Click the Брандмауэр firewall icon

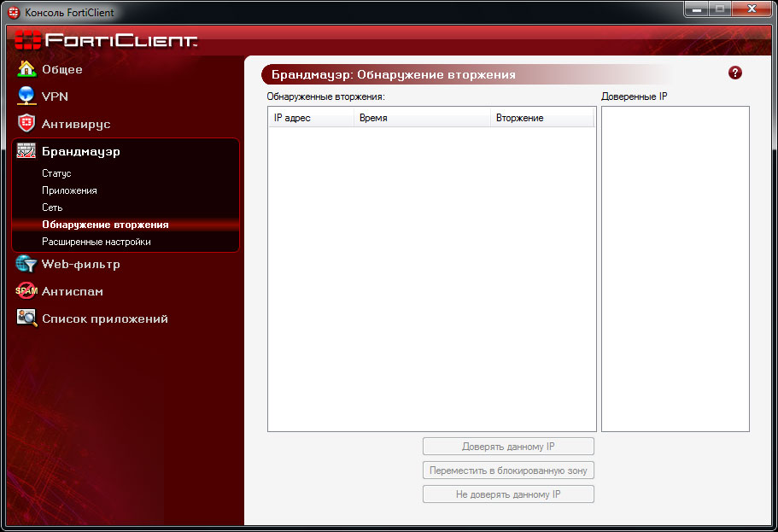tap(26, 150)
